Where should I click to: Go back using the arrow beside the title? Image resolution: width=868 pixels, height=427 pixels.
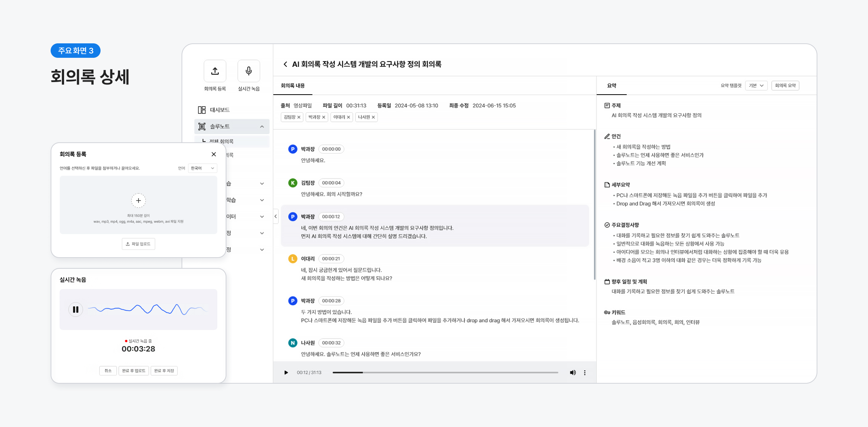click(285, 64)
